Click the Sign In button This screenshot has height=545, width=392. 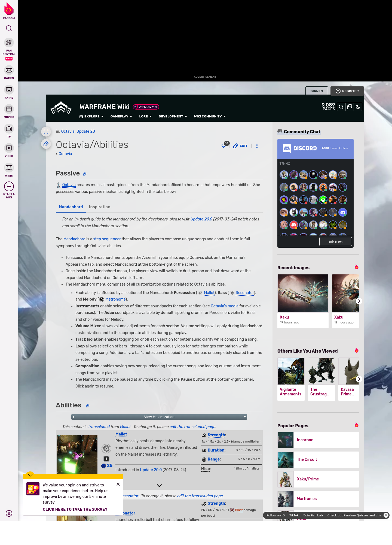pyautogui.click(x=317, y=91)
